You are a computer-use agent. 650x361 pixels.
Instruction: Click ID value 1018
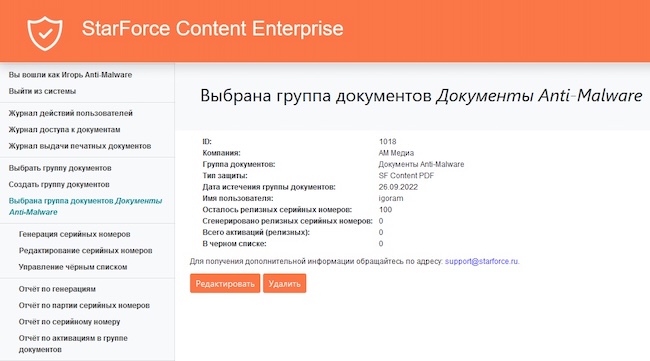pyautogui.click(x=388, y=142)
